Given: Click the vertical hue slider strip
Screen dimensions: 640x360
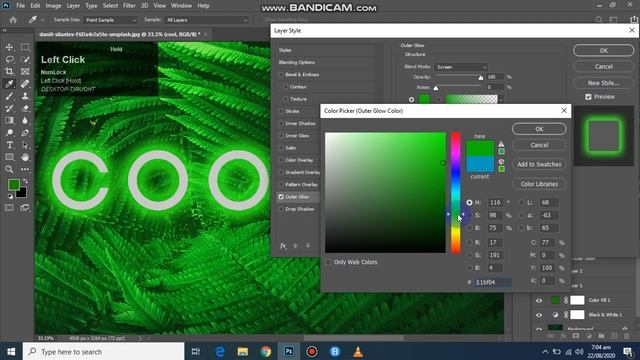Looking at the screenshot, I should (456, 193).
